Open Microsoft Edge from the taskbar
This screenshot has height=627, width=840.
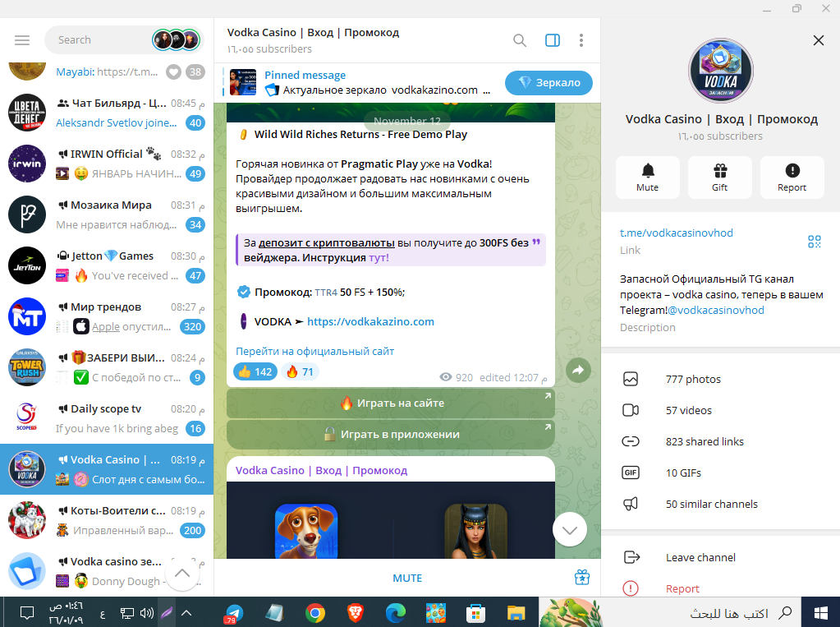point(395,612)
